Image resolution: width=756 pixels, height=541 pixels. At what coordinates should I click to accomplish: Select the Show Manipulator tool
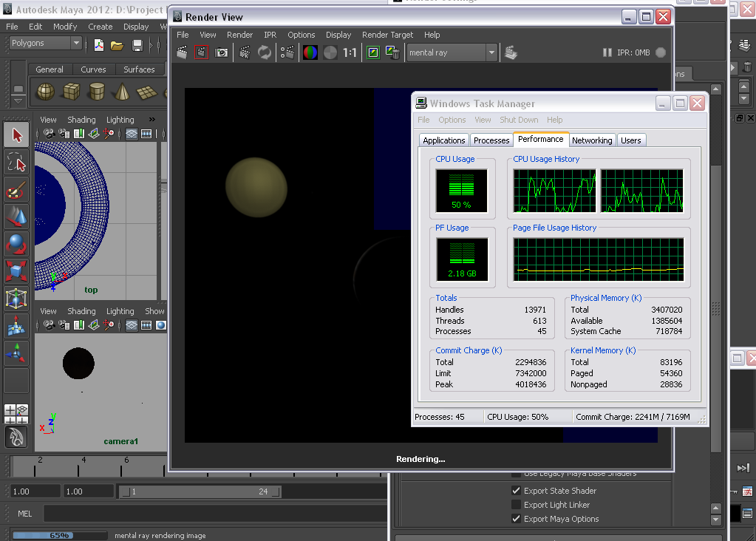pyautogui.click(x=17, y=353)
